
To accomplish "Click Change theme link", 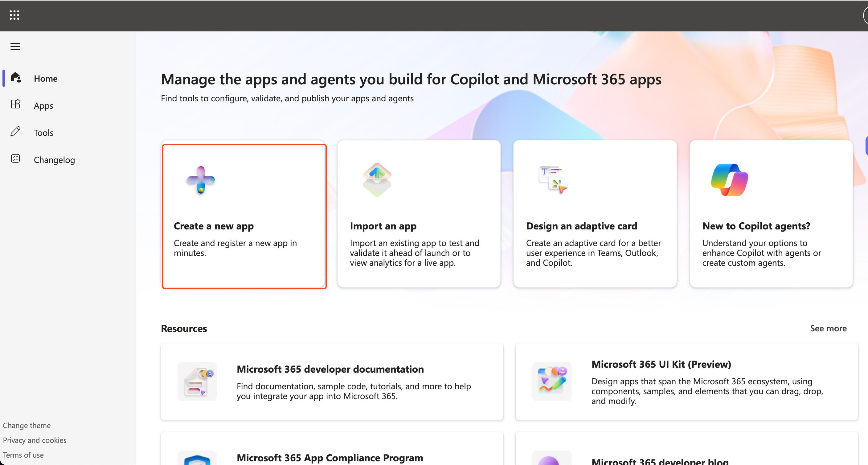I will click(27, 426).
